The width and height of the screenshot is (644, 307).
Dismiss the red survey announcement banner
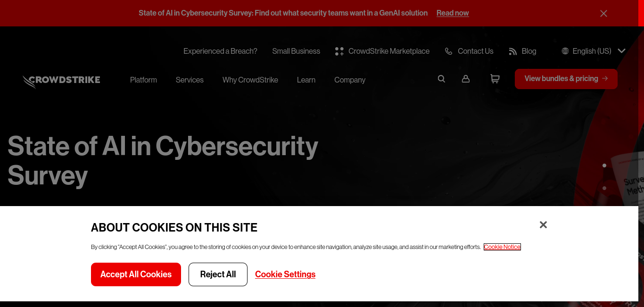(603, 13)
